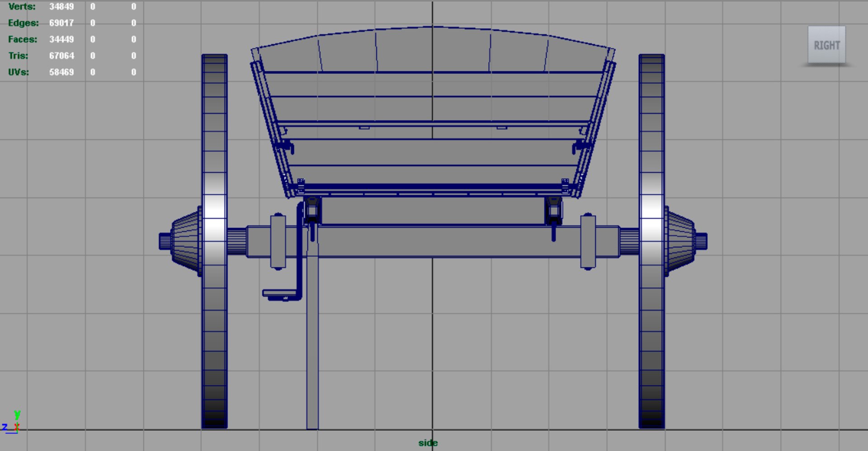
Task: Click the vertex count value 34849
Action: (61, 7)
